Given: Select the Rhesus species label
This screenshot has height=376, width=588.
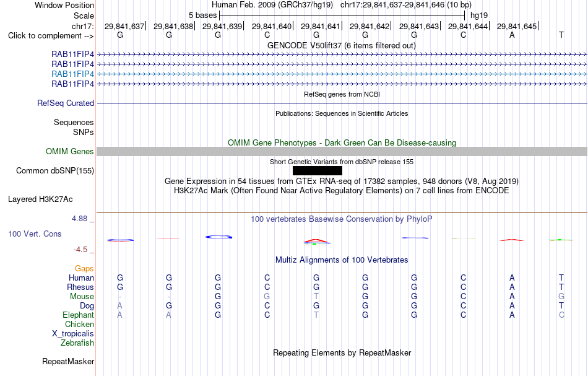Looking at the screenshot, I should 80,287.
